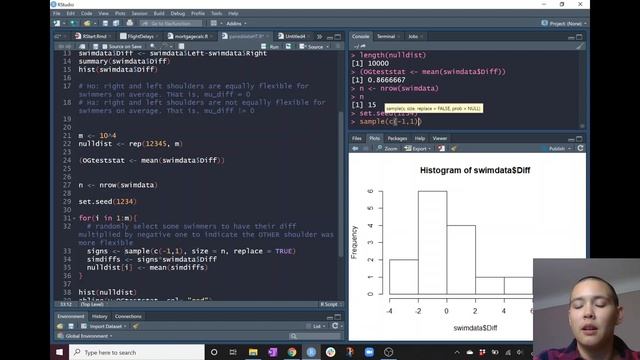Click the Zoom button in Plots pane

(x=387, y=149)
